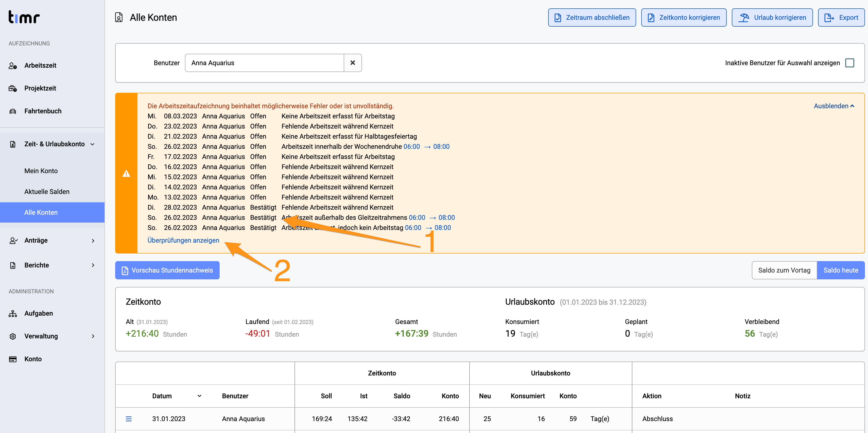
Task: Click Saldo column header
Action: tap(402, 396)
